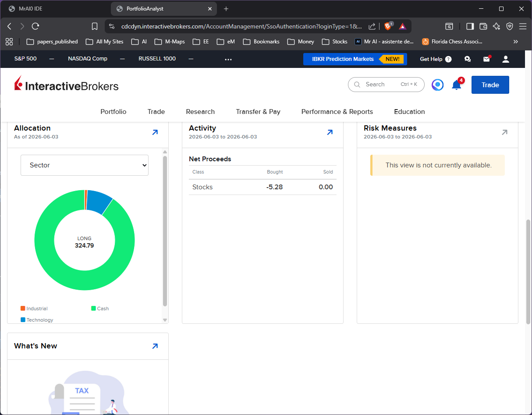Open the Portfolio menu
This screenshot has height=415, width=532.
click(x=113, y=112)
